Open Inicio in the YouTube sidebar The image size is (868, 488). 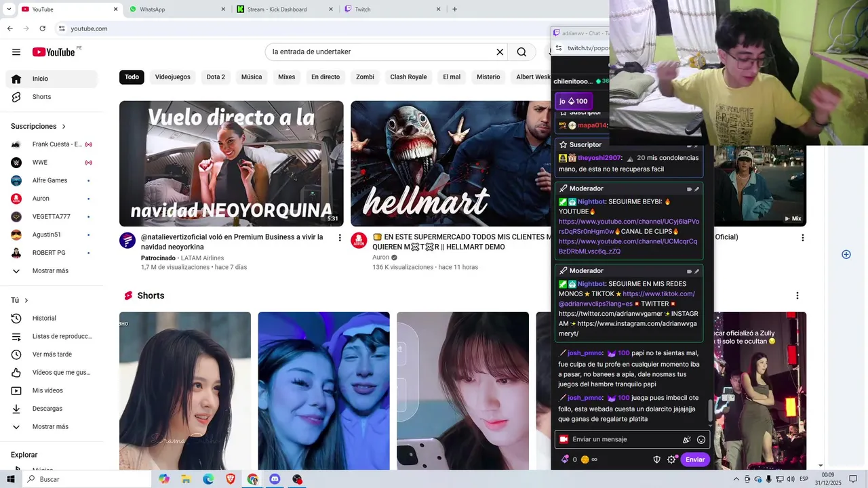[x=52, y=79]
